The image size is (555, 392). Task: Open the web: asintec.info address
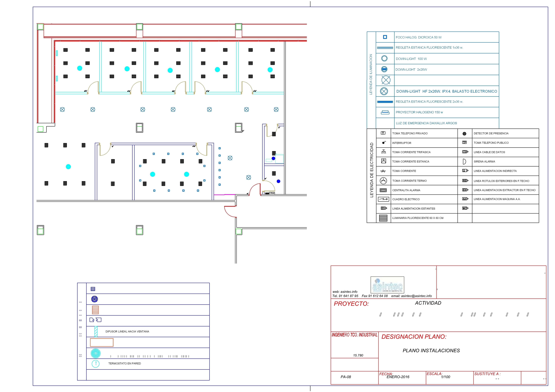point(345,292)
